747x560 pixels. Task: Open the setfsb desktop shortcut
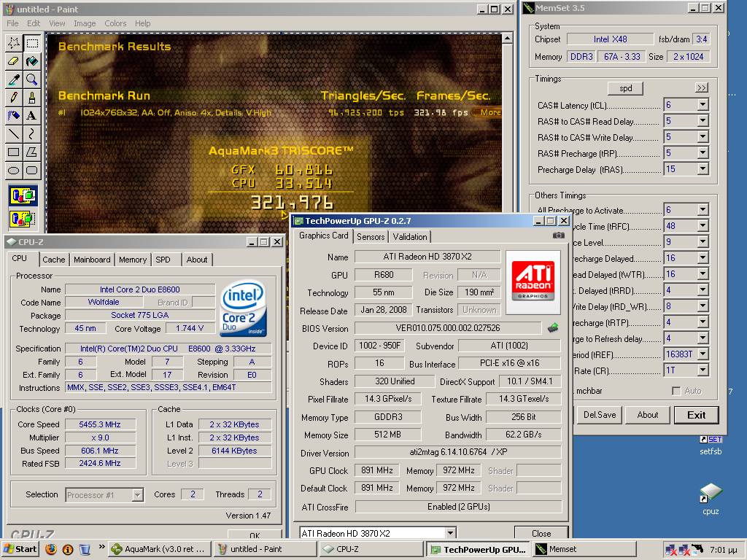pos(711,446)
